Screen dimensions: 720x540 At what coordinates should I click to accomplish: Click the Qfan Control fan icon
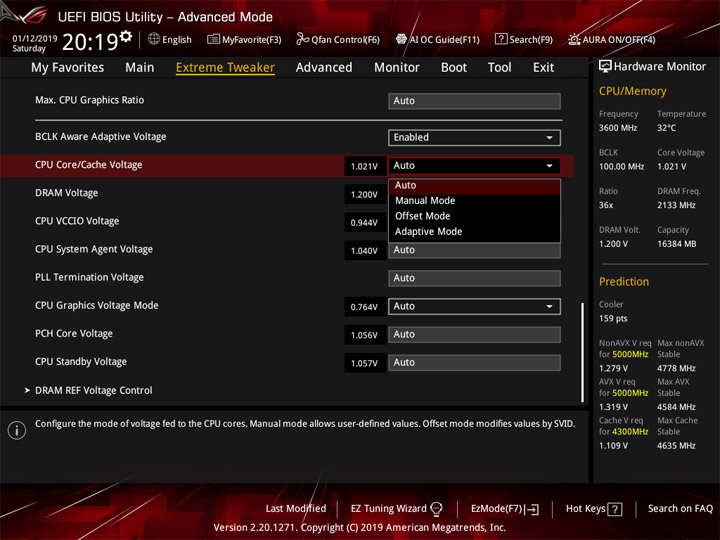(302, 39)
